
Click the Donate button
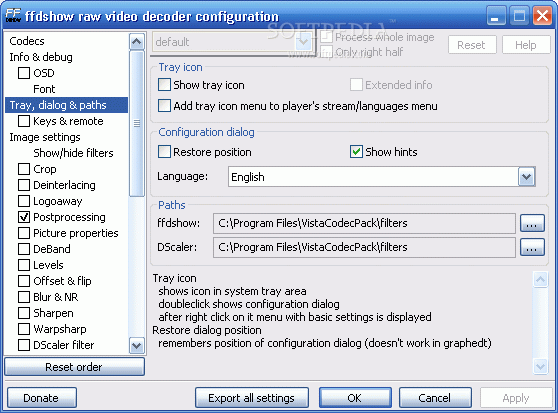coord(41,398)
